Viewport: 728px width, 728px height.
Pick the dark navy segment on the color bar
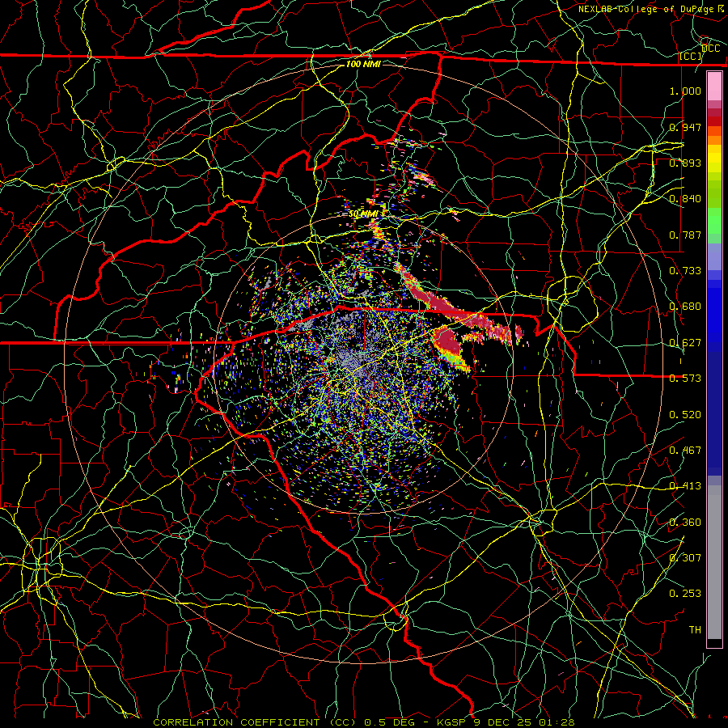(714, 408)
